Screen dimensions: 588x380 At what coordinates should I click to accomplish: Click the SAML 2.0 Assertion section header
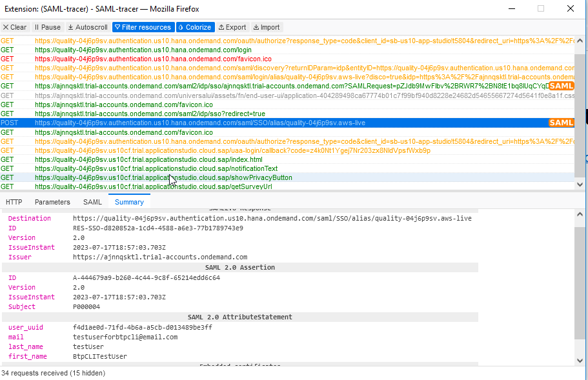coord(240,267)
